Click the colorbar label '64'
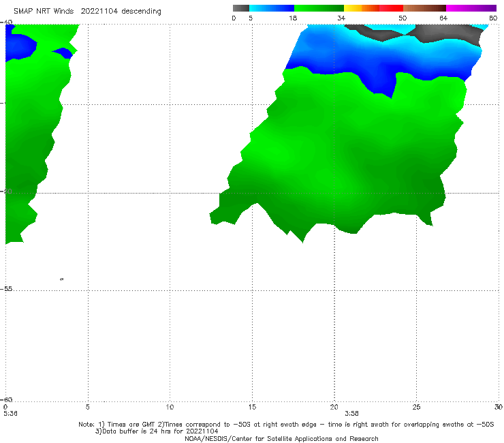Viewport: 504px width, 443px height. point(443,18)
